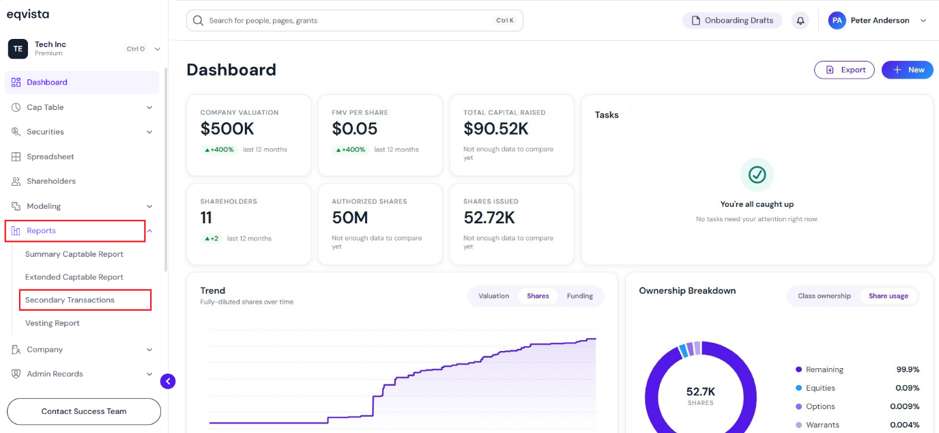
Task: Open Onboarding Drafts
Action: (732, 20)
